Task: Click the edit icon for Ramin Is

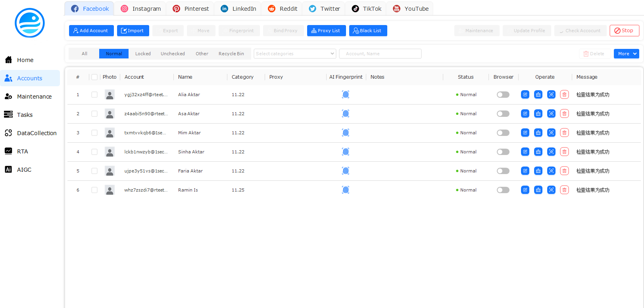Action: pos(525,190)
